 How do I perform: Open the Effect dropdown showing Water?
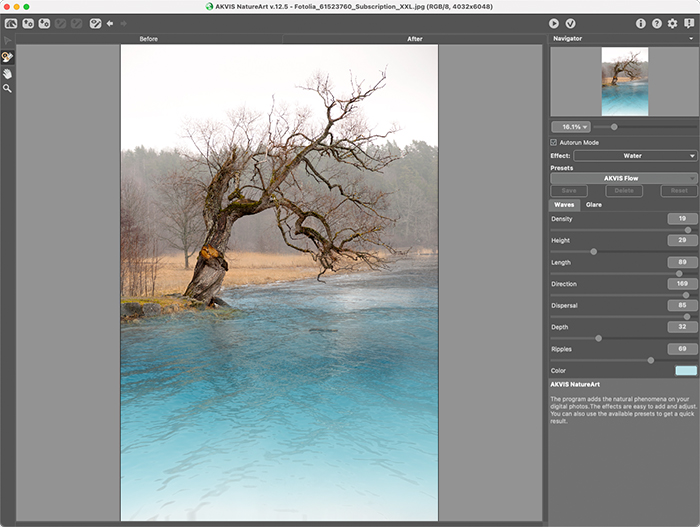pyautogui.click(x=635, y=156)
